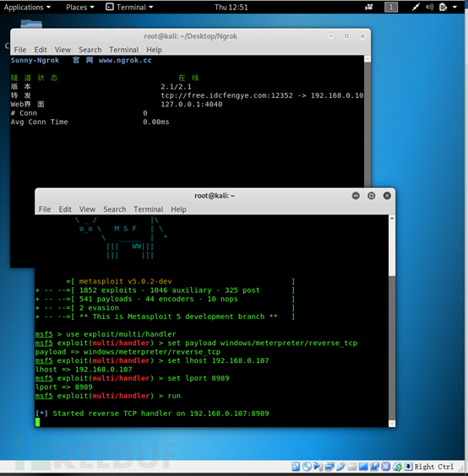Open Help menu in root@kali: ~ window
The image size is (468, 476).
click(x=178, y=209)
